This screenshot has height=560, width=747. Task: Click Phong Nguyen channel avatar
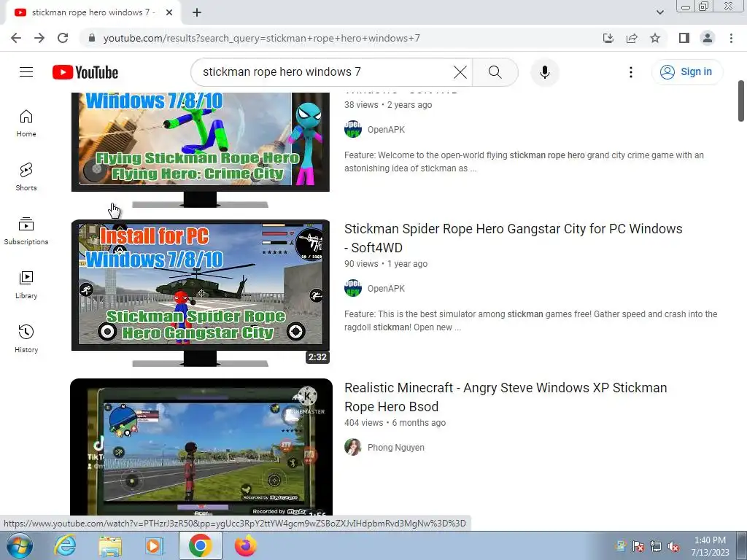coord(353,447)
